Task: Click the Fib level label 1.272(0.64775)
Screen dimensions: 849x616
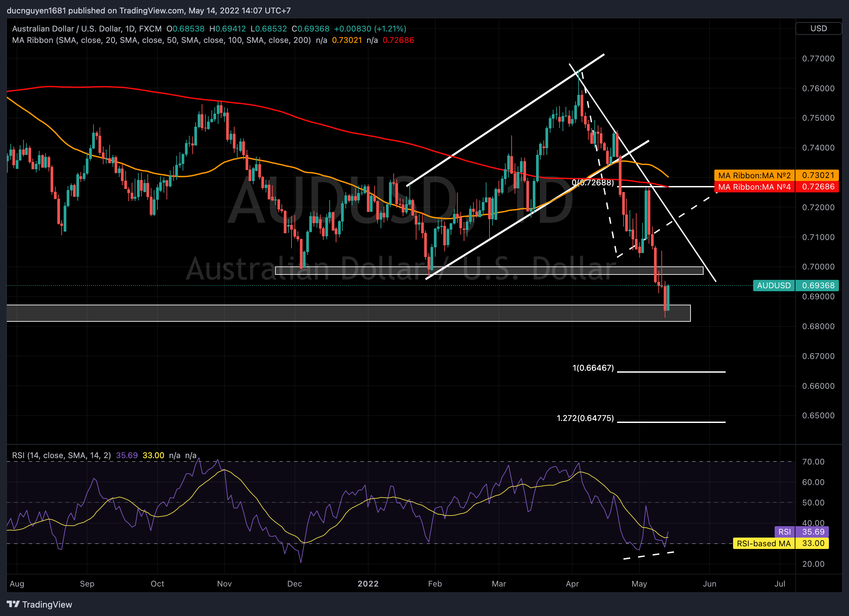Action: point(585,418)
